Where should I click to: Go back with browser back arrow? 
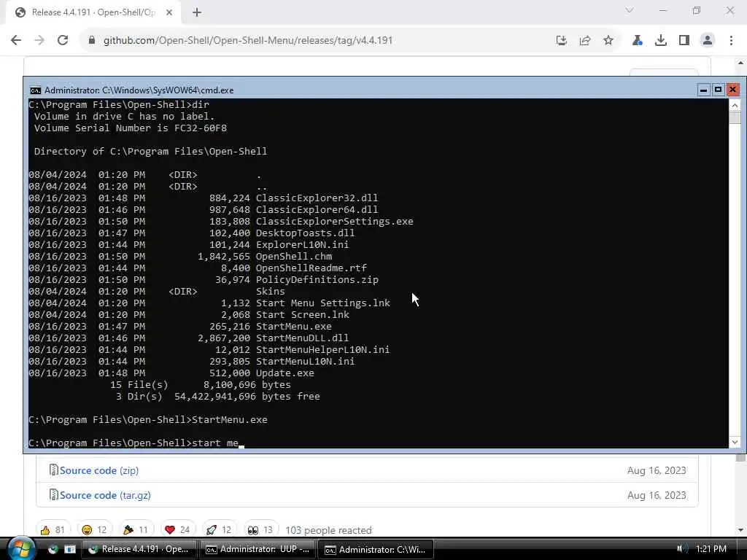[x=16, y=41]
